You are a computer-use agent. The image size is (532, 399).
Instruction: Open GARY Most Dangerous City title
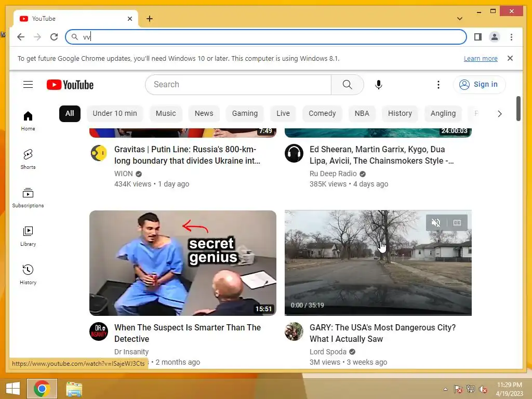click(x=382, y=333)
